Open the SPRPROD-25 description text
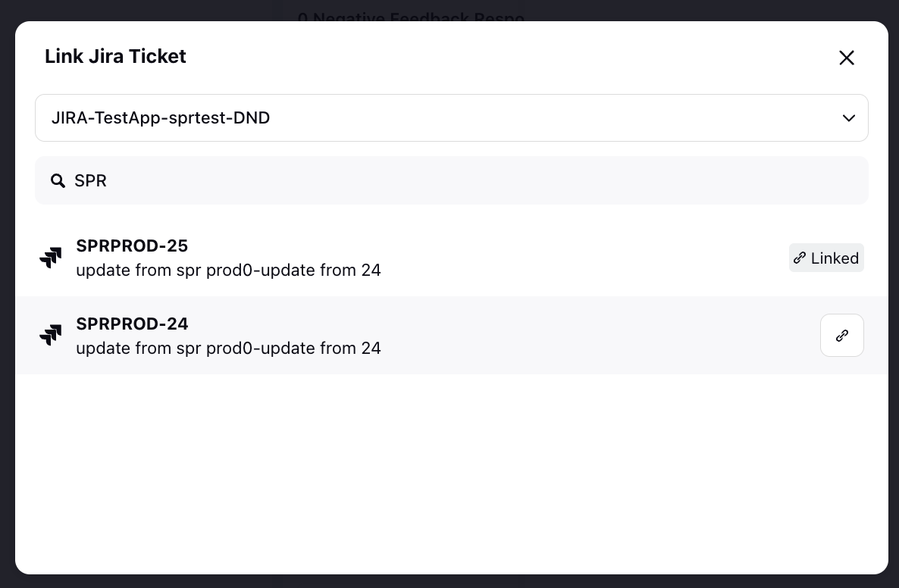This screenshot has width=899, height=588. 228,270
